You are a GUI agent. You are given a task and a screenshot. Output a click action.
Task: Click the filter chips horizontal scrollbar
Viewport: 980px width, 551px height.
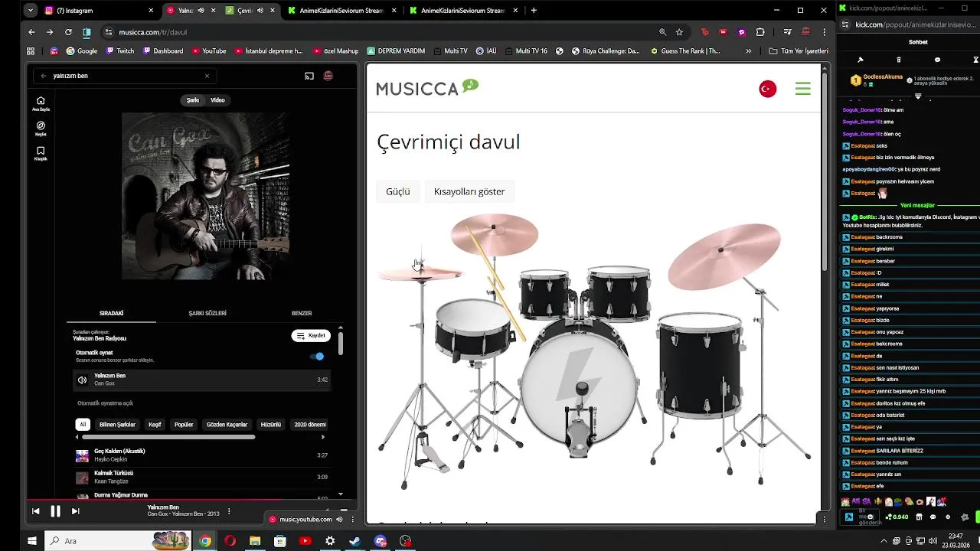pos(168,437)
